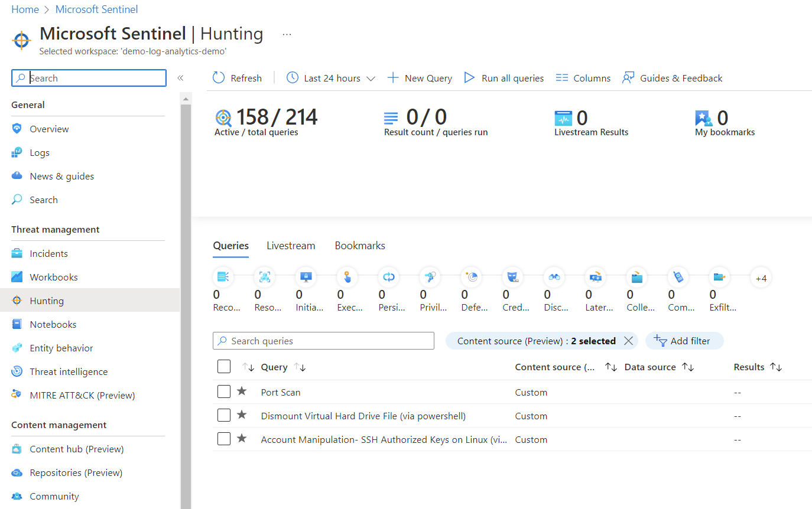Click the sidebar vertical scrollbar
Screen dimensions: 812x509
(186, 295)
